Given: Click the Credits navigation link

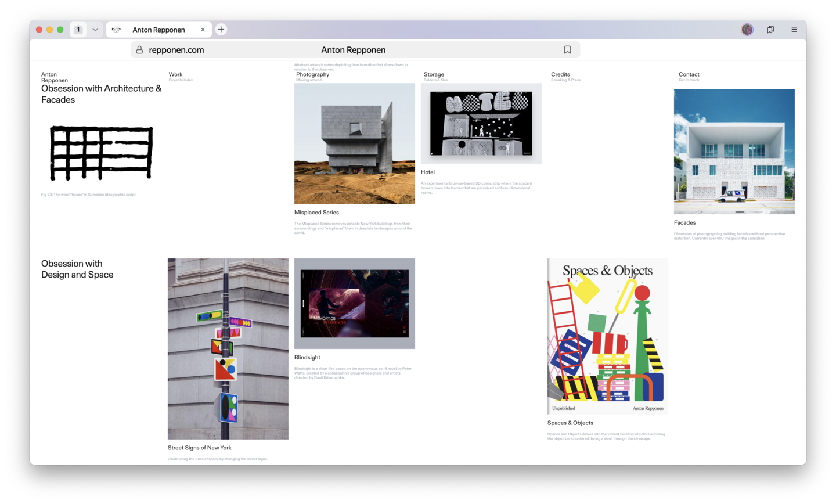Looking at the screenshot, I should coord(560,74).
